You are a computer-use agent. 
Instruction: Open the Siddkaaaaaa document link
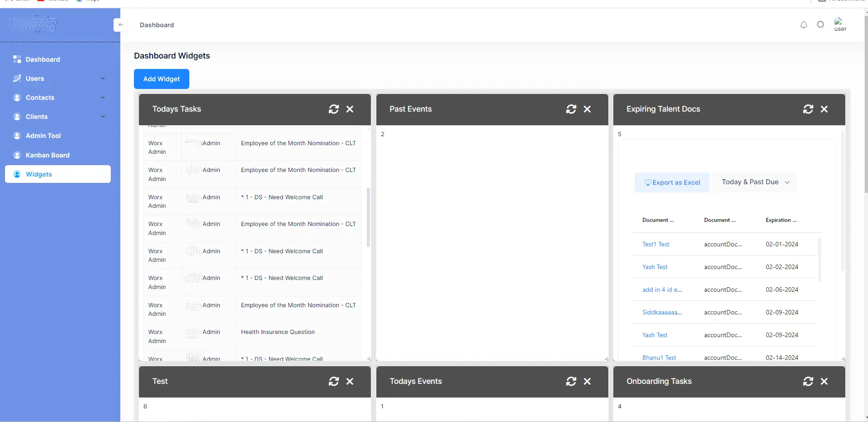coord(661,312)
